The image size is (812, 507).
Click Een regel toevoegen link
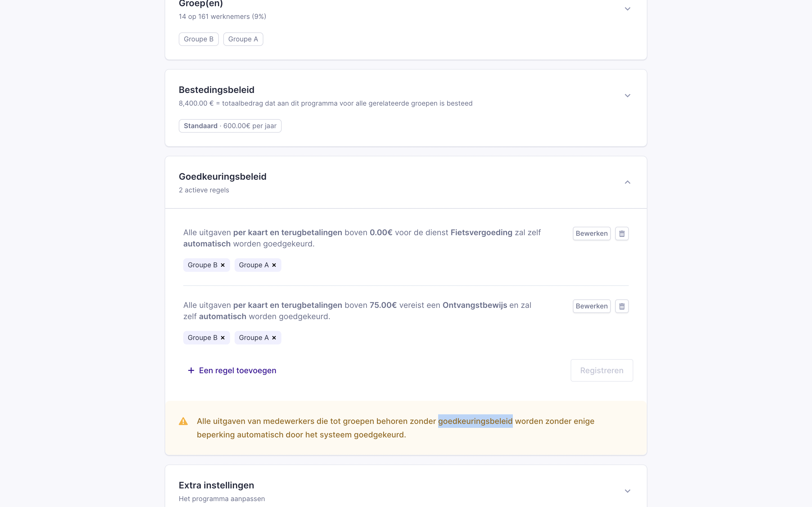(x=237, y=370)
